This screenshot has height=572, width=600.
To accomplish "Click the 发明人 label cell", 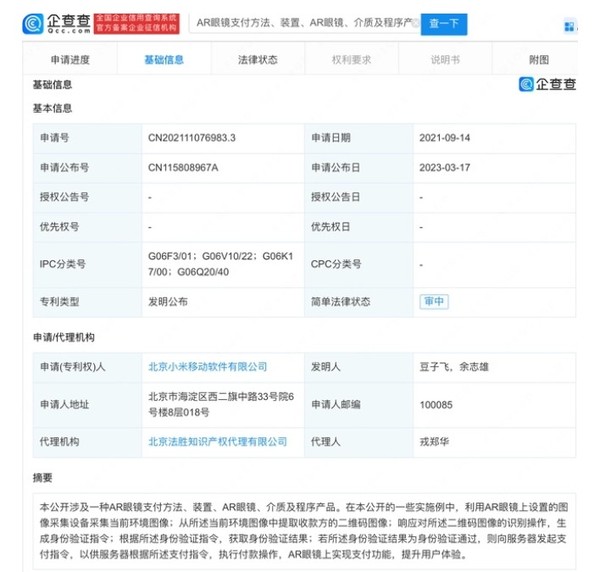I will click(359, 367).
